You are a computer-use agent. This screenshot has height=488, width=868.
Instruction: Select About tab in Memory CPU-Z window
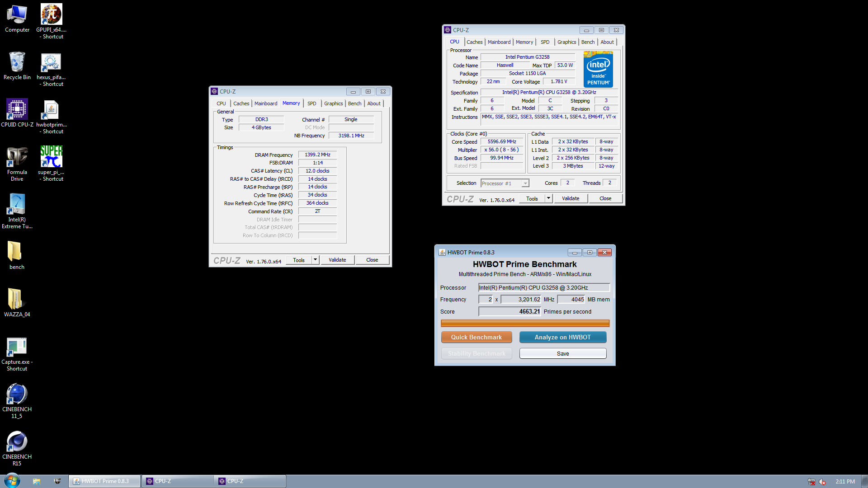pos(374,103)
